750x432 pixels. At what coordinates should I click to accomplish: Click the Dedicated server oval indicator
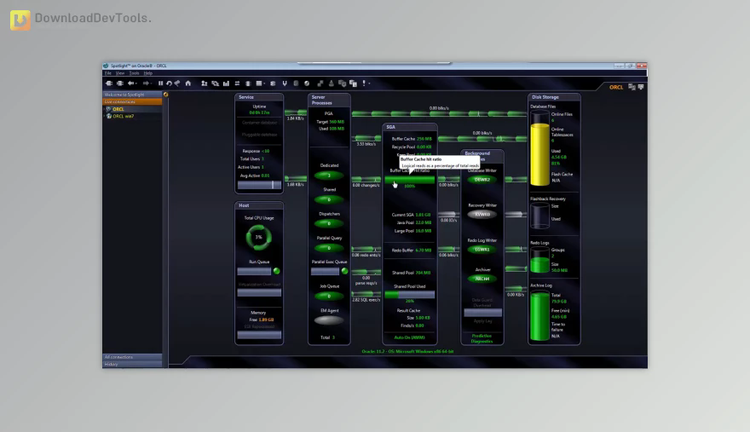[x=329, y=176]
